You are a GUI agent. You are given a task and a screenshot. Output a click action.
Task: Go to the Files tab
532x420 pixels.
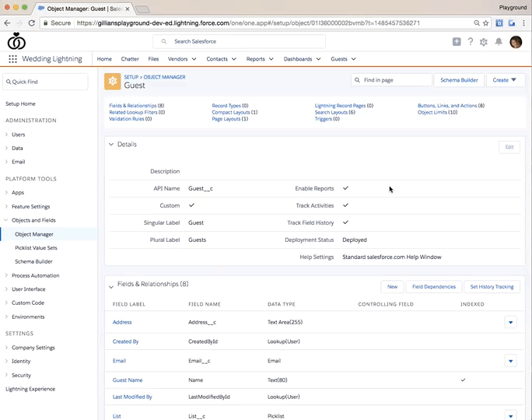pos(153,59)
